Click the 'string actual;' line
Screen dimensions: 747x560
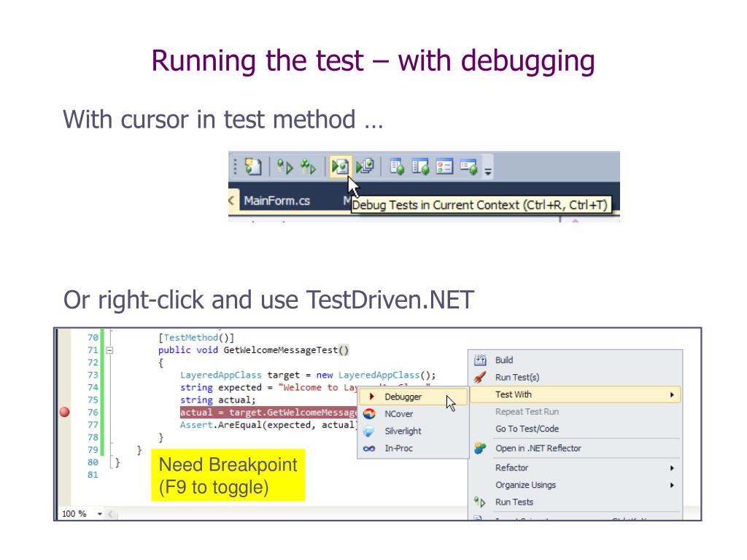217,400
